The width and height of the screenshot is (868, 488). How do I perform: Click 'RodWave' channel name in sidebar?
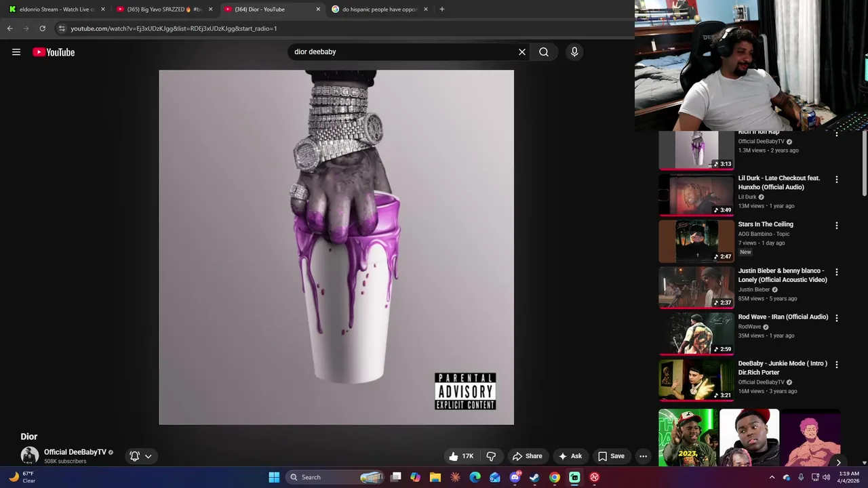pos(749,327)
